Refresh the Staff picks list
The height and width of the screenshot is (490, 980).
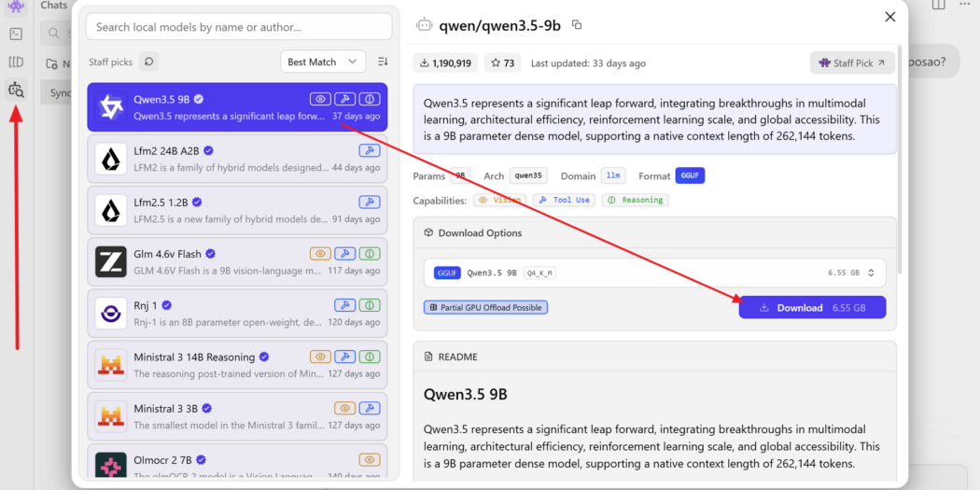pos(148,62)
